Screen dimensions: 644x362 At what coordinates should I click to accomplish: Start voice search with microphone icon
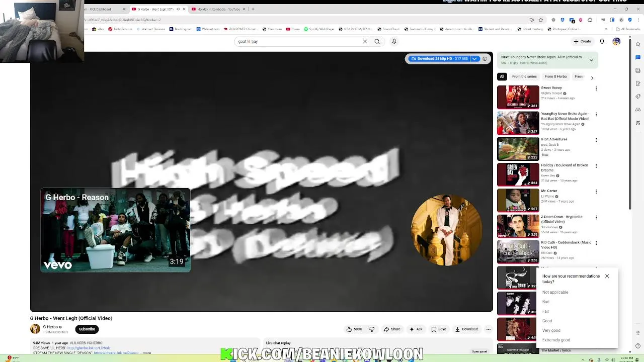click(x=394, y=41)
